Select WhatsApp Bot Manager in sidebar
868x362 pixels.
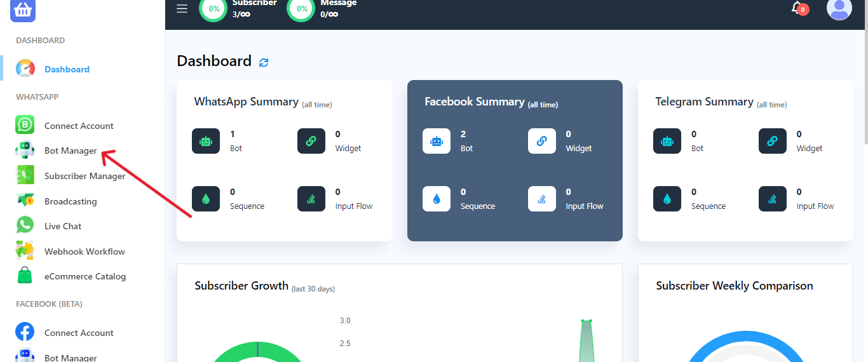tap(71, 151)
